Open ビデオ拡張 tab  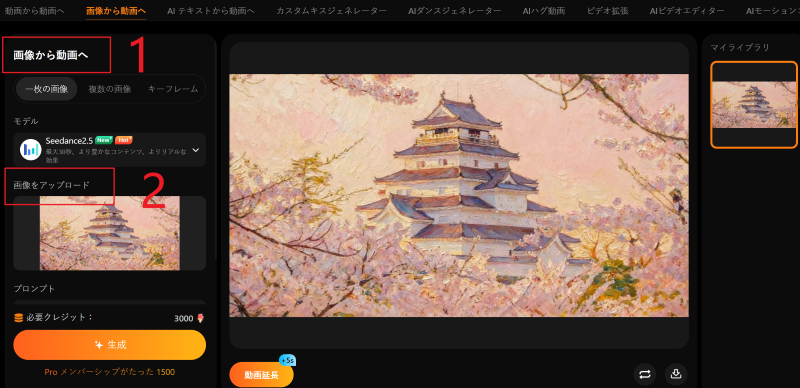coord(607,10)
